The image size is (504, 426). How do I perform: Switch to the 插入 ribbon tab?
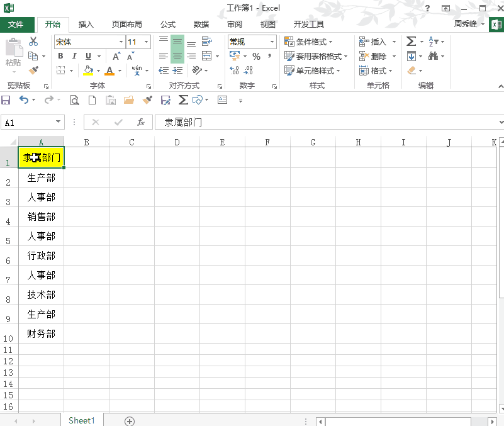point(86,25)
